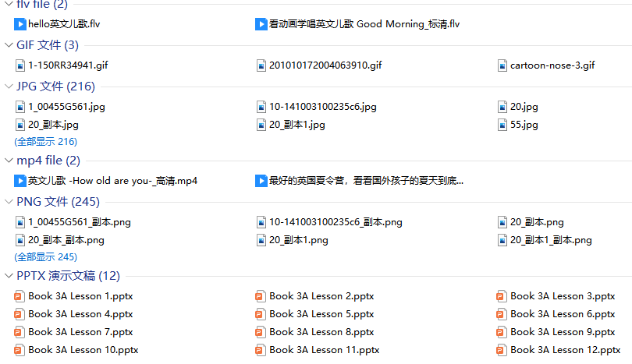
Task: Click the Book 3A Lesson 1.pptx PowerPoint icon
Action: click(x=19, y=296)
